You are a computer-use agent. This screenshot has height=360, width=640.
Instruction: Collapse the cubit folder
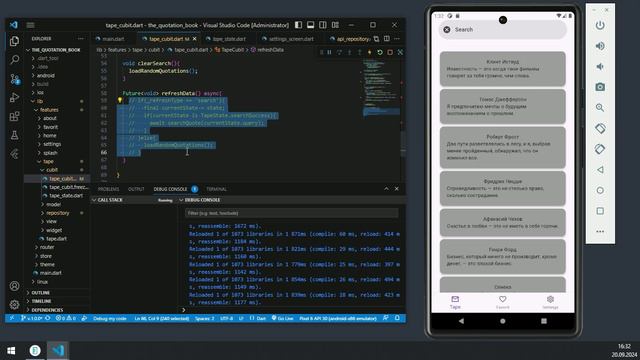pyautogui.click(x=52, y=170)
